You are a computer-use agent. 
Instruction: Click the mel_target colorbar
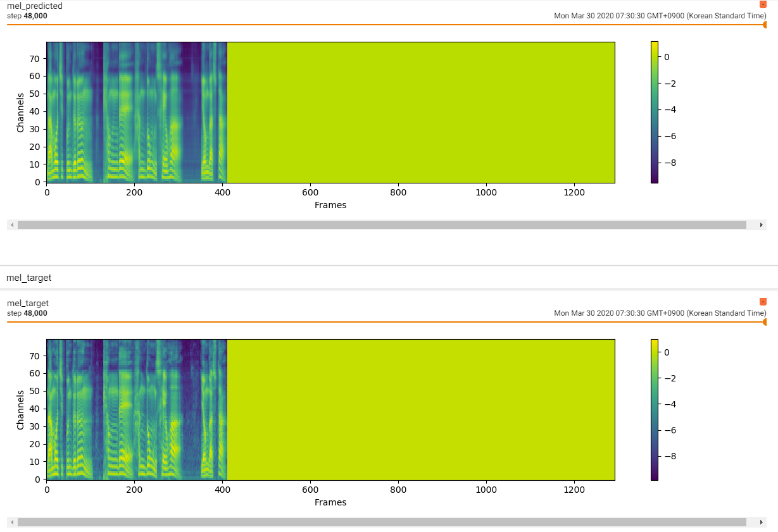pos(655,409)
